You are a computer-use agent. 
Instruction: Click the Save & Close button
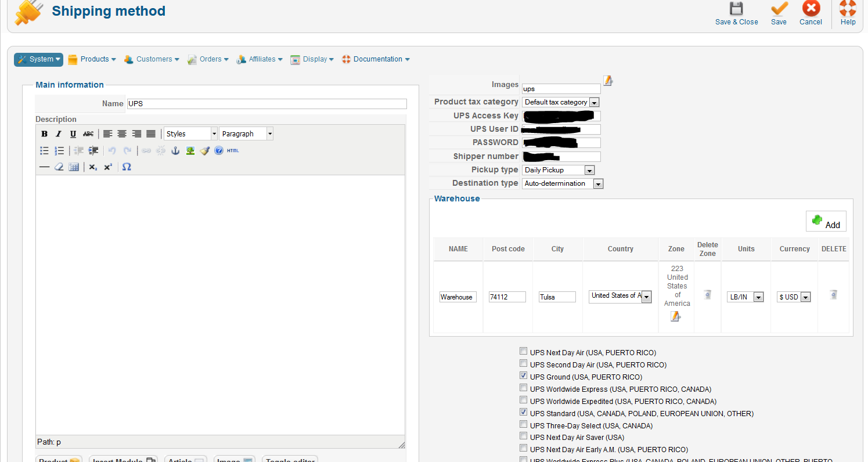click(736, 14)
